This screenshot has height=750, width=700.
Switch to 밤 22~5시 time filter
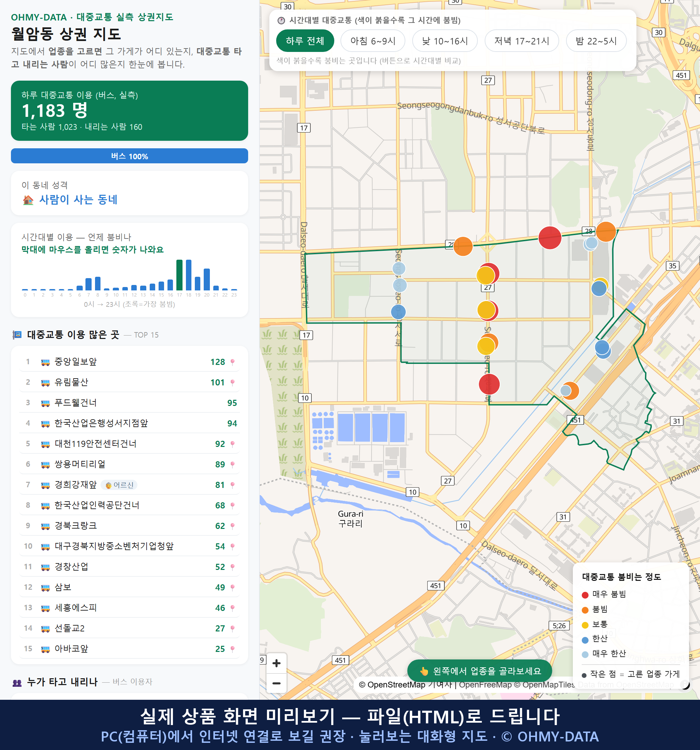click(596, 41)
